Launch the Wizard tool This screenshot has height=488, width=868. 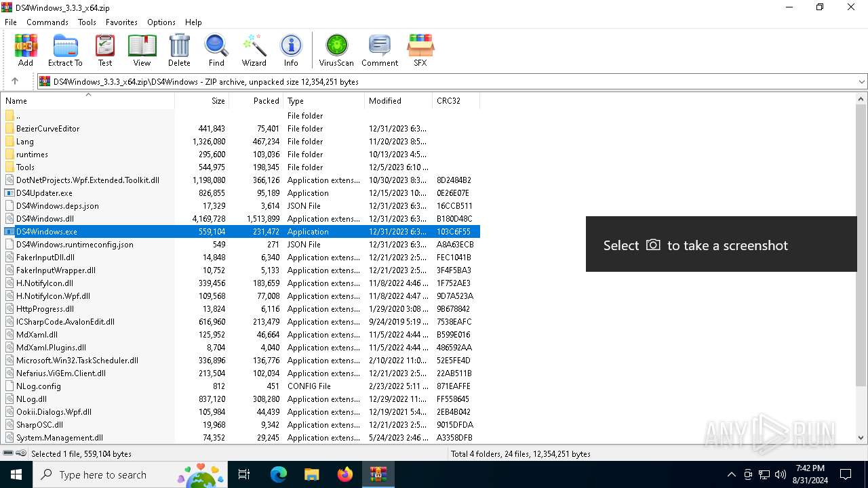254,51
